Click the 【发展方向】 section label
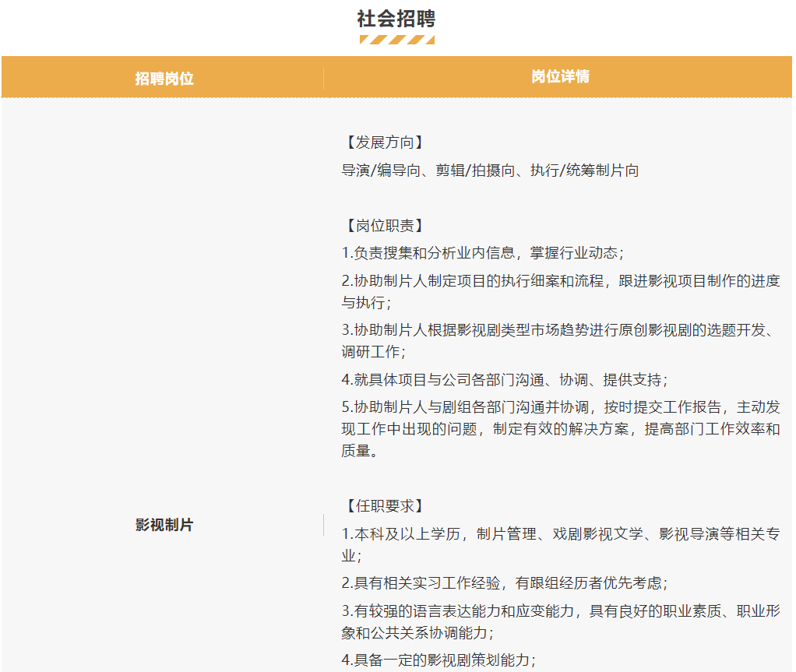Screen dimensions: 796x672 coord(384,142)
